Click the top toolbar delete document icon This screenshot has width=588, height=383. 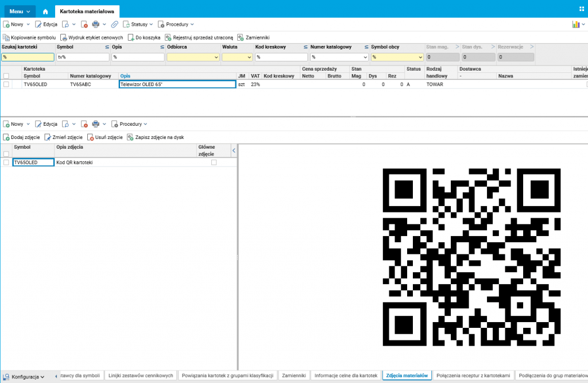point(84,24)
